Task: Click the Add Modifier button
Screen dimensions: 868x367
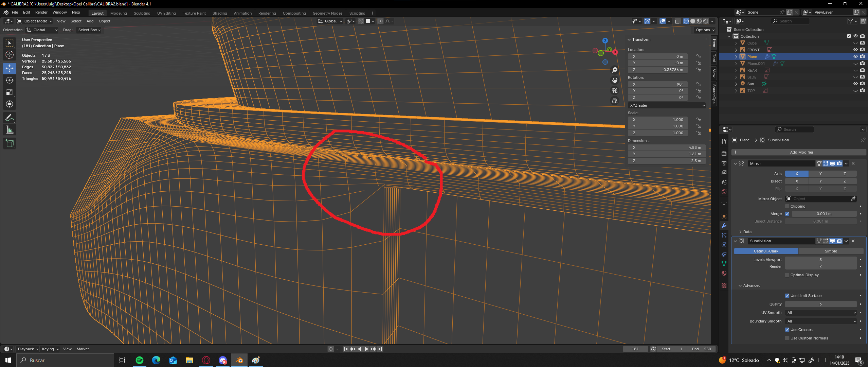Action: [x=799, y=152]
